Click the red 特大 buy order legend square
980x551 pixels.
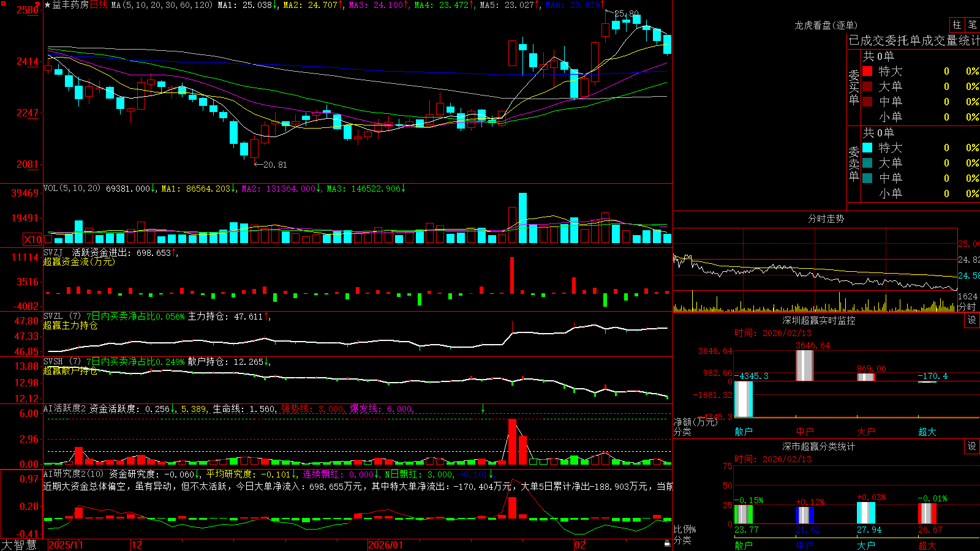point(867,71)
